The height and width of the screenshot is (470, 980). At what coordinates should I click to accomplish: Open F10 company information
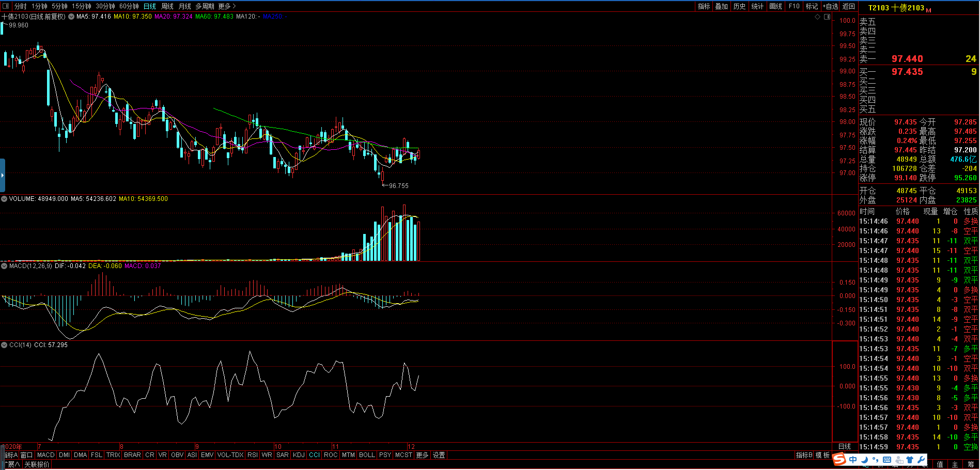pos(794,6)
